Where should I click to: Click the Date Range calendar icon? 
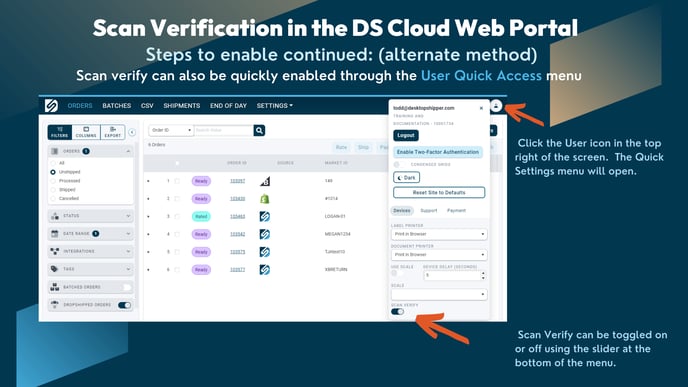(x=55, y=233)
